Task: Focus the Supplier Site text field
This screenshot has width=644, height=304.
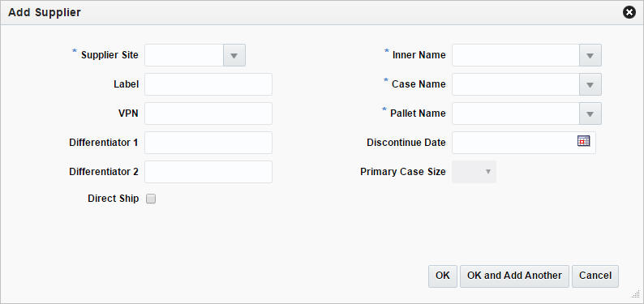Action: tap(184, 55)
